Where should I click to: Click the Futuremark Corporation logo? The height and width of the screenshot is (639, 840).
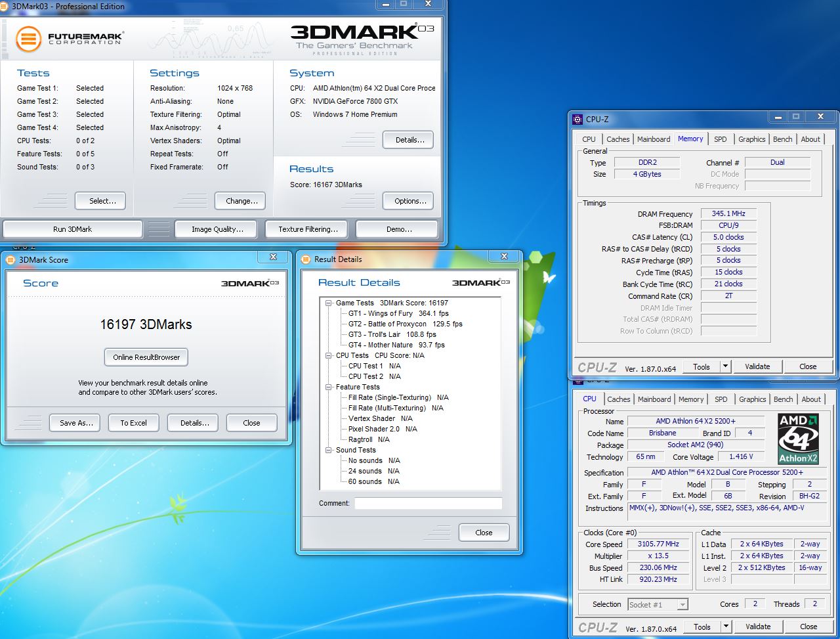(69, 39)
